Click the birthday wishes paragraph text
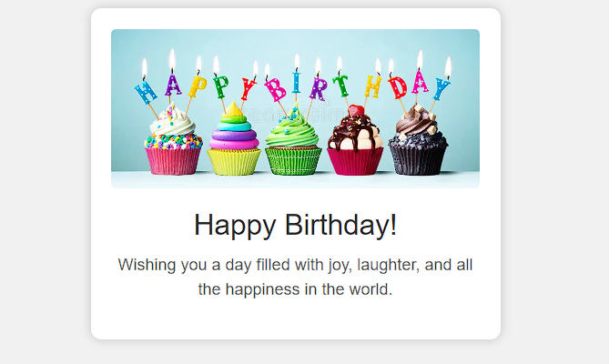Viewport: 609px width, 364px height. coord(295,277)
